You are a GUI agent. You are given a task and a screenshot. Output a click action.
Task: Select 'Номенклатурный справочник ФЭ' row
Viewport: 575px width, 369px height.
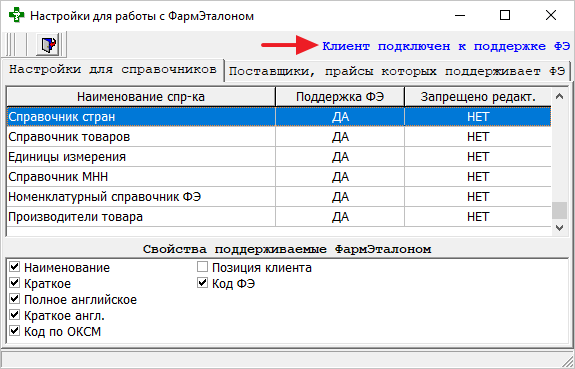coord(279,197)
